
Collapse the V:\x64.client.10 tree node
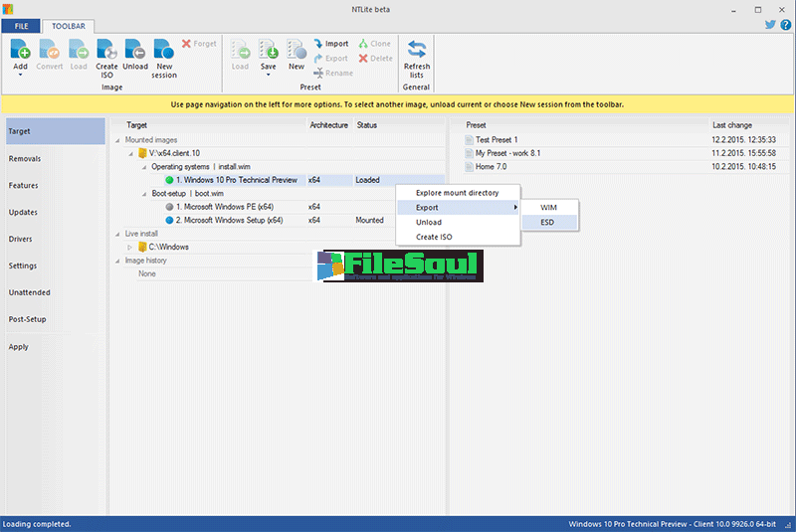pyautogui.click(x=129, y=153)
